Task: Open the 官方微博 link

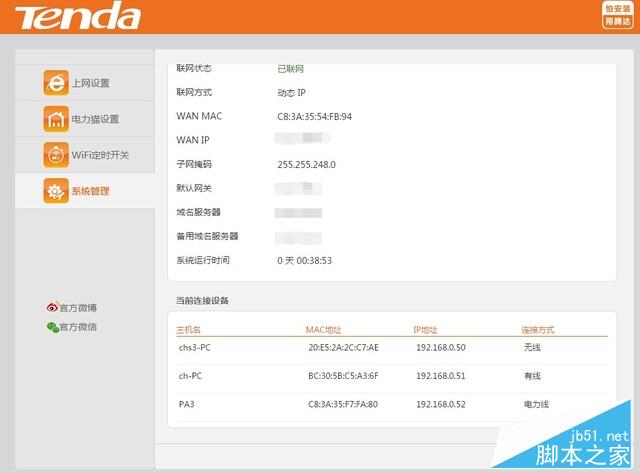Action: [78, 308]
